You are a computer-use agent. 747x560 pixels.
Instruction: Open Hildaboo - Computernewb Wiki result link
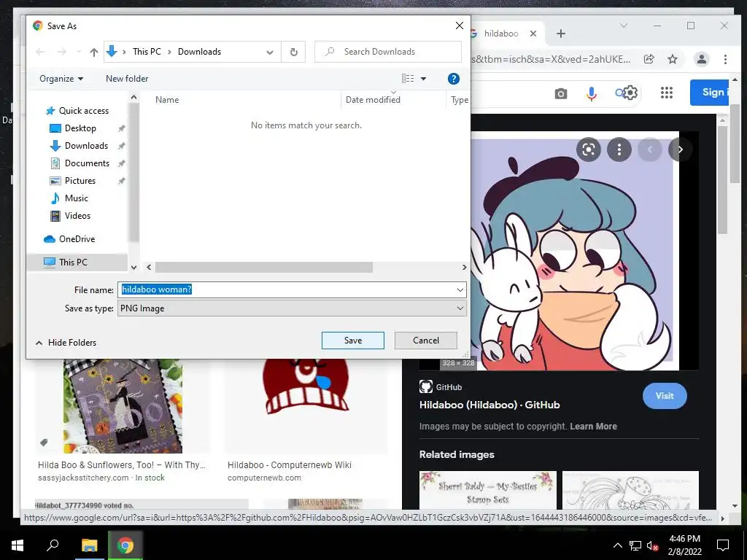point(289,464)
